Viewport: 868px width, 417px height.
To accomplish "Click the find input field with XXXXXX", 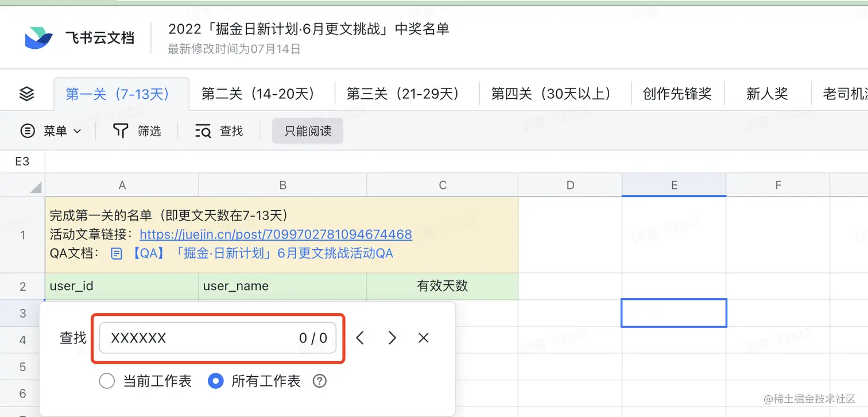I will tap(218, 338).
